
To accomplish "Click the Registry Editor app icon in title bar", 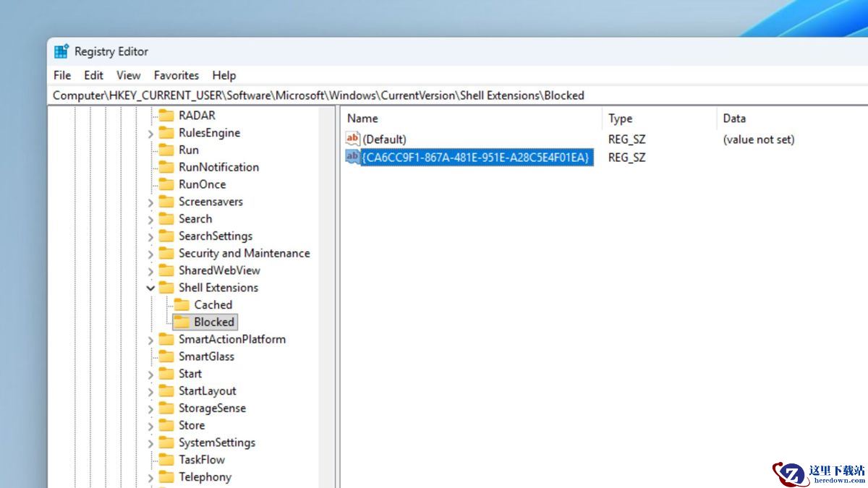I will click(x=61, y=51).
